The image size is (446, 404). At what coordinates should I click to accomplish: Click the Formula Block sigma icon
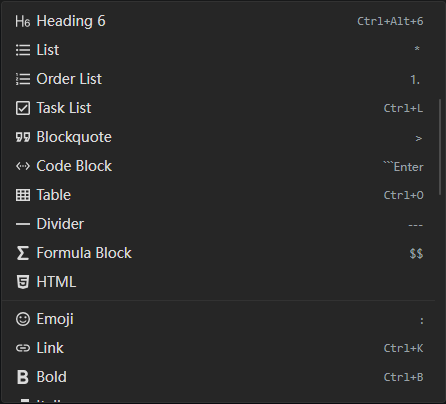click(x=23, y=253)
